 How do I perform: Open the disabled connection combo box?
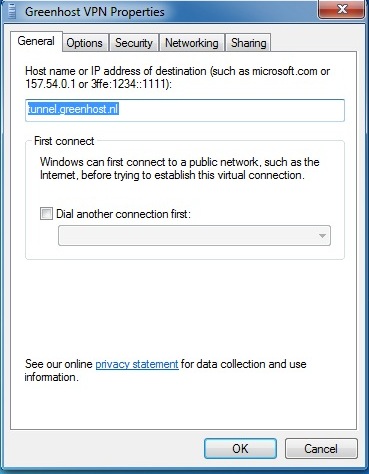(194, 236)
